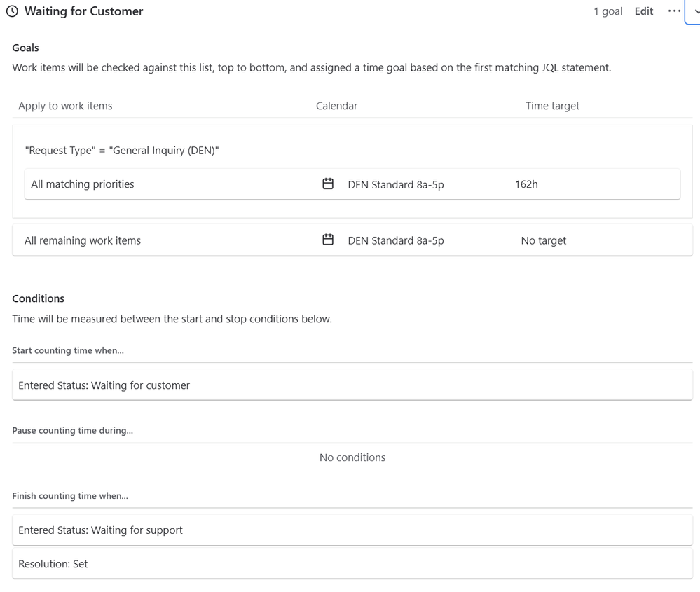Select the Entered Status: Waiting for support finish condition
Screen dimensions: 700x592
(100, 530)
